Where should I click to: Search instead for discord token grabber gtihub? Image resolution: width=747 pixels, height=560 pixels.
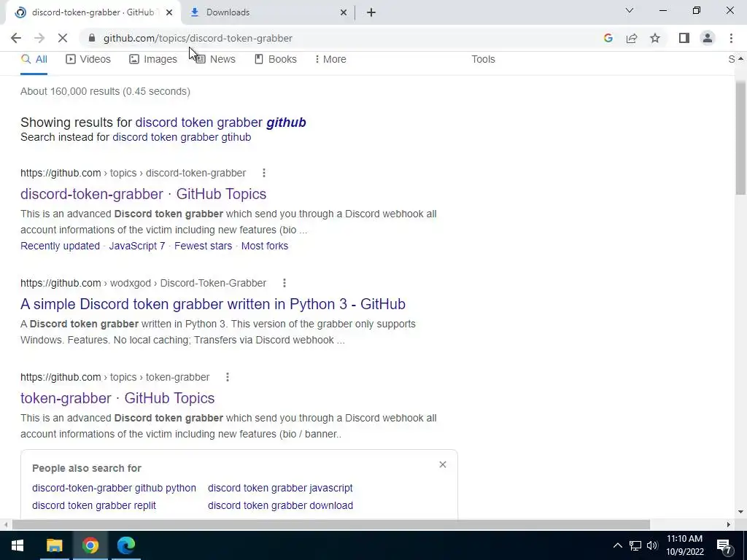pos(182,137)
